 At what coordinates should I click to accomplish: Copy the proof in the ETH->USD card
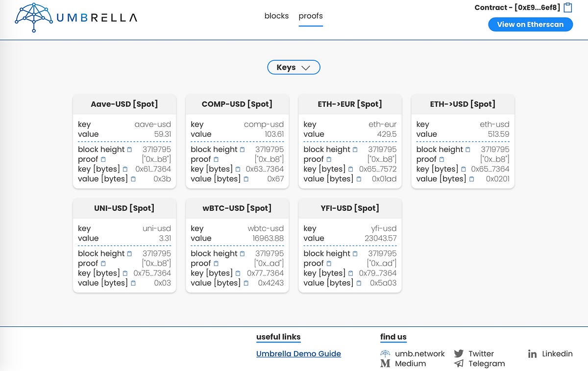point(440,159)
